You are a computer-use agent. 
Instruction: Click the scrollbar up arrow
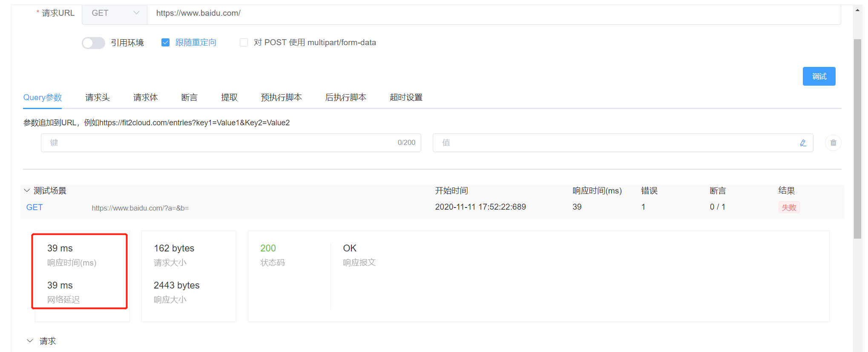point(858,10)
